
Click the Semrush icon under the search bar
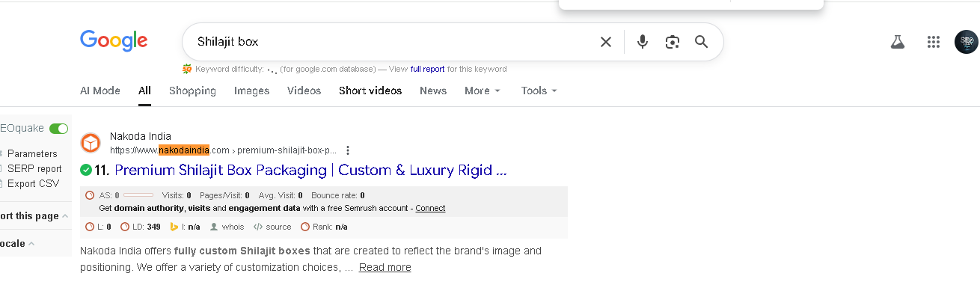(x=187, y=69)
